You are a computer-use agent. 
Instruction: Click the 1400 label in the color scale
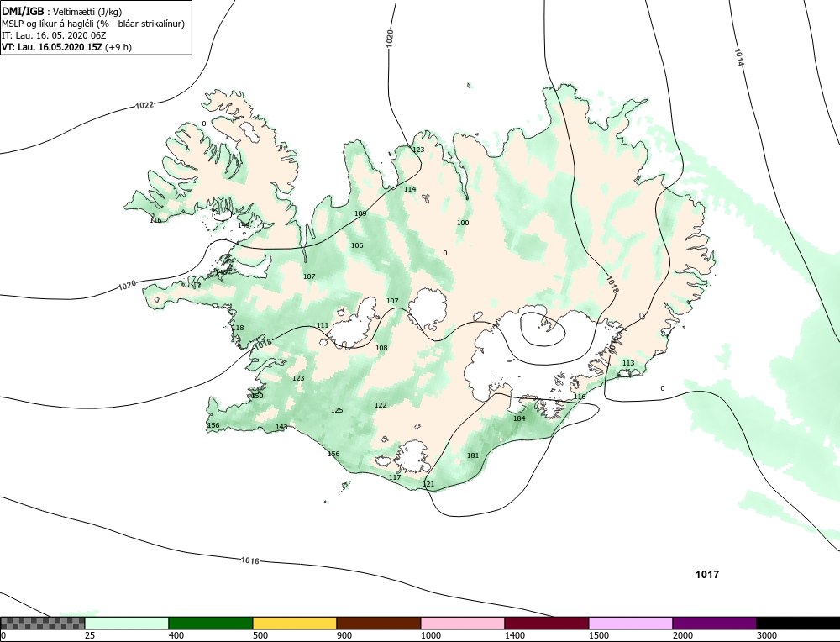515,635
